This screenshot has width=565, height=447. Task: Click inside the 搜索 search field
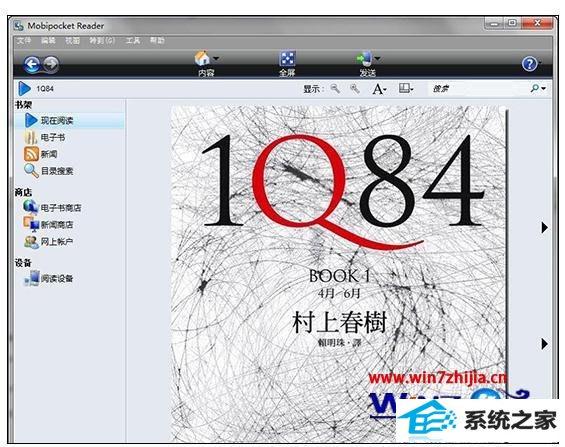(x=477, y=89)
